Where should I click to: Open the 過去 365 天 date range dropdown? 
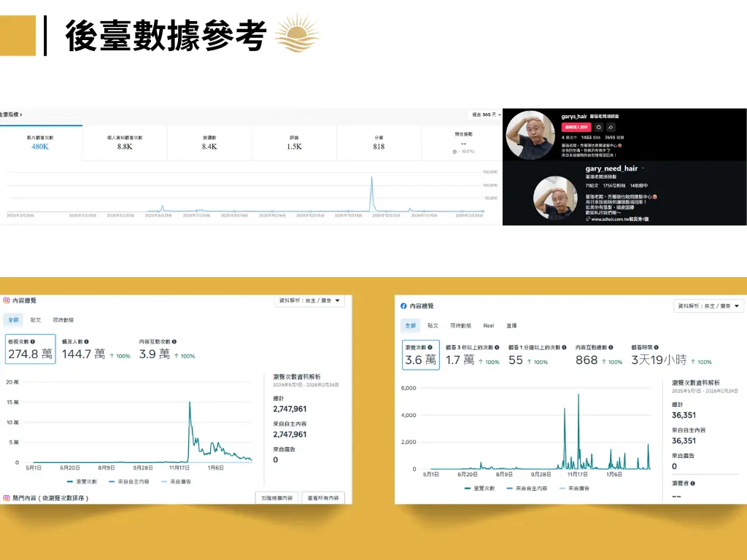coord(486,114)
